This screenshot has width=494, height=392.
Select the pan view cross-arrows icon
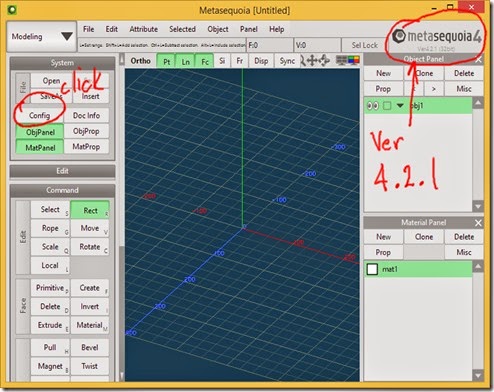pyautogui.click(x=312, y=61)
